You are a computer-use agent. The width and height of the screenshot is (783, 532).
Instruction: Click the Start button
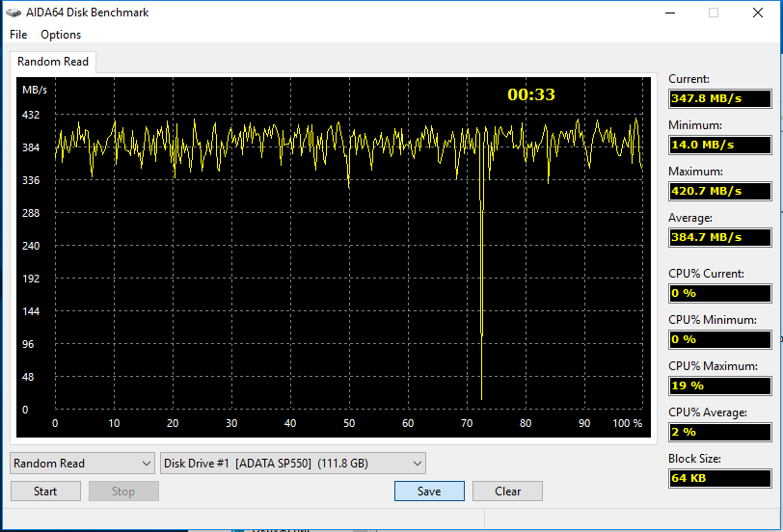45,492
